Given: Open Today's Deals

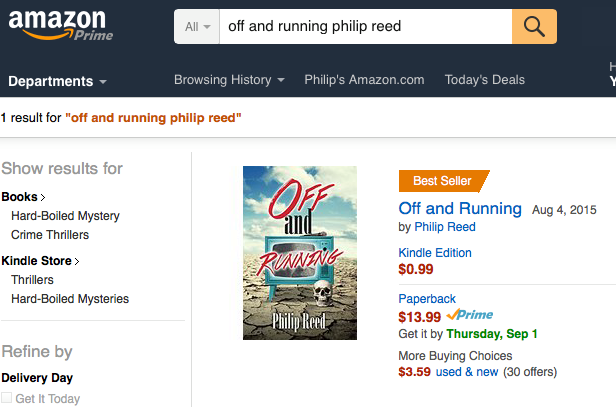Looking at the screenshot, I should (484, 80).
